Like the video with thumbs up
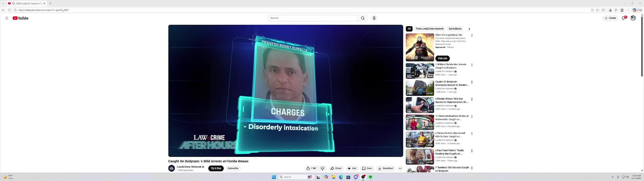 pyautogui.click(x=311, y=168)
